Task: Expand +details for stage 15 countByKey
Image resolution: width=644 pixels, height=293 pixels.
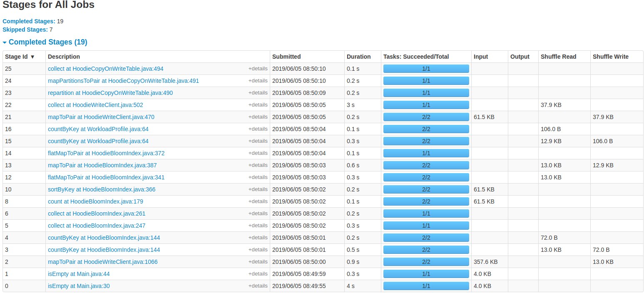Action: [258, 141]
